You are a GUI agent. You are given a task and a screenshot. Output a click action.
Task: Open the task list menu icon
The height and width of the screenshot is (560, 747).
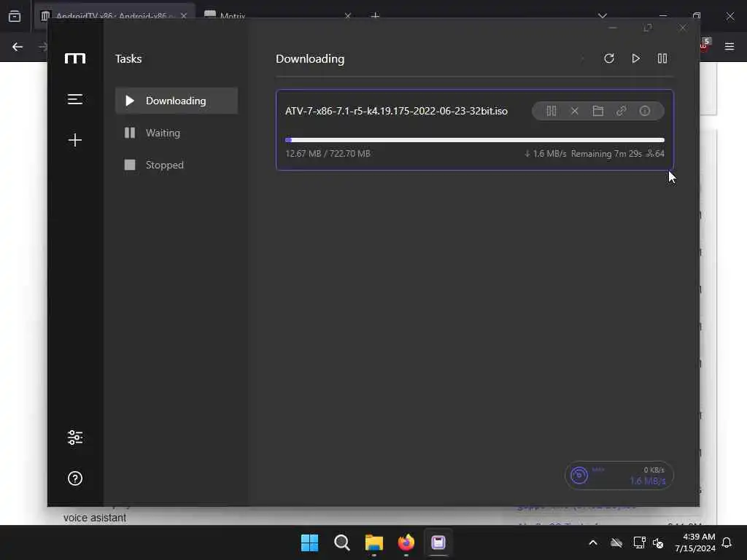[x=75, y=99]
